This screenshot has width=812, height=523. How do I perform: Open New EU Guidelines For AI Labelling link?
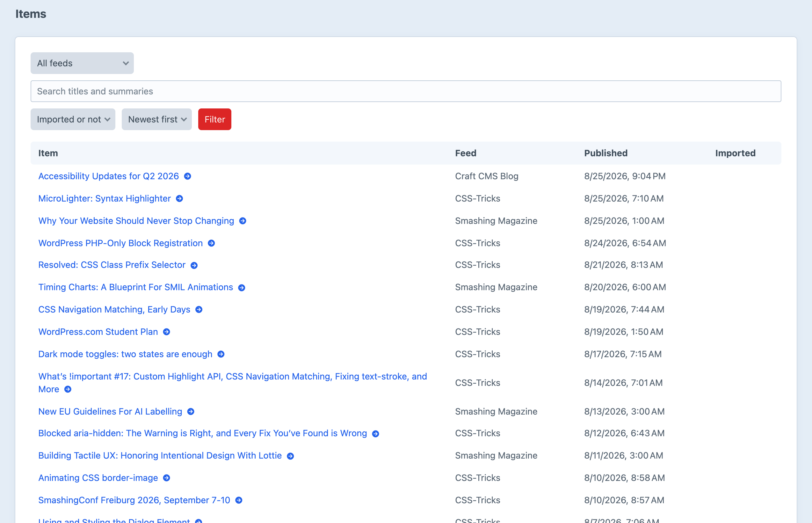pyautogui.click(x=110, y=412)
